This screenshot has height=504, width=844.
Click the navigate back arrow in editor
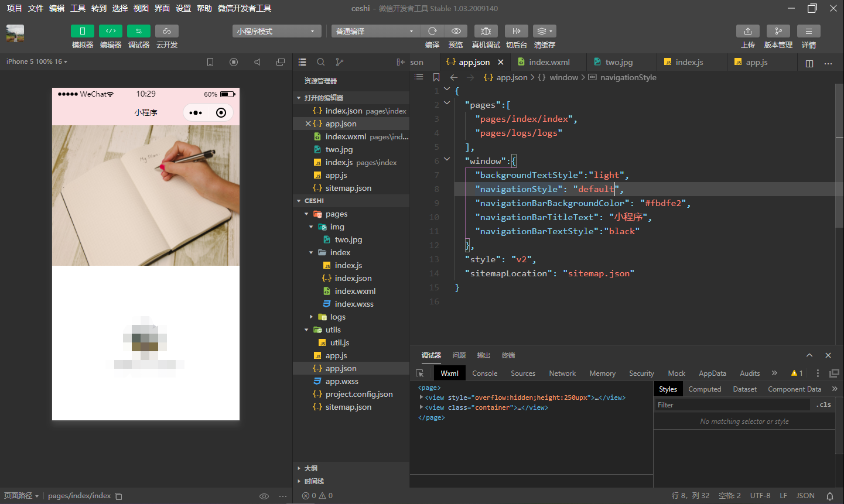(x=454, y=77)
